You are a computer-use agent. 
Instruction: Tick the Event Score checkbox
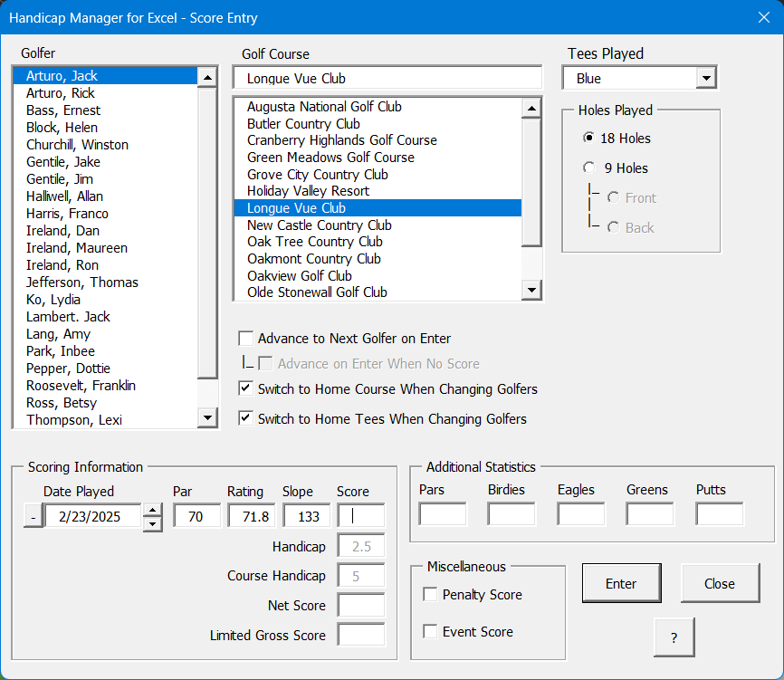tap(430, 631)
